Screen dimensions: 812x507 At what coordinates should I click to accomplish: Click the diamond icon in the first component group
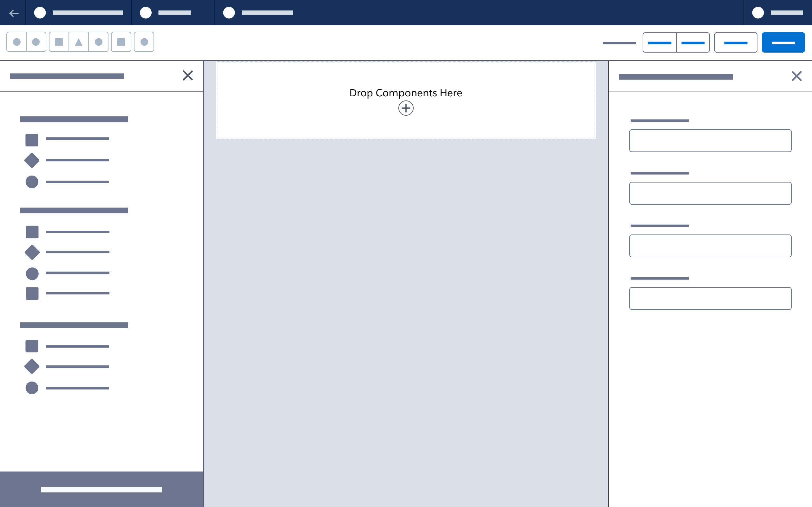32,160
